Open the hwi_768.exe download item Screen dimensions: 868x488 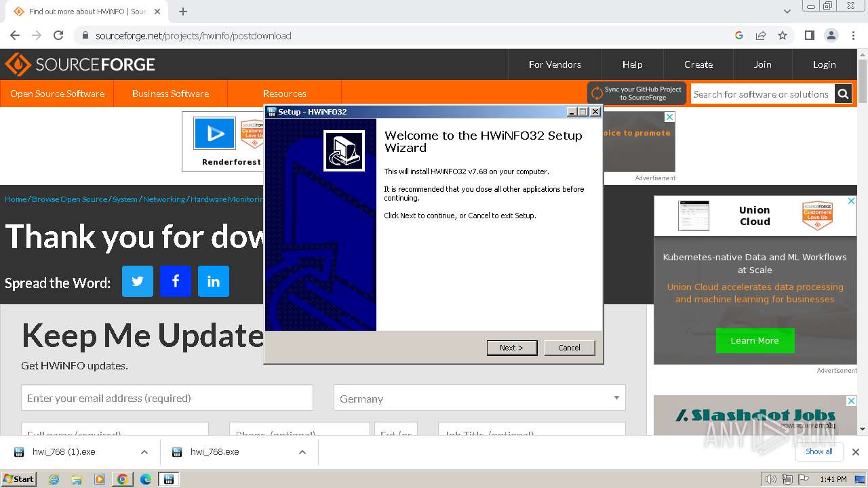tap(214, 452)
